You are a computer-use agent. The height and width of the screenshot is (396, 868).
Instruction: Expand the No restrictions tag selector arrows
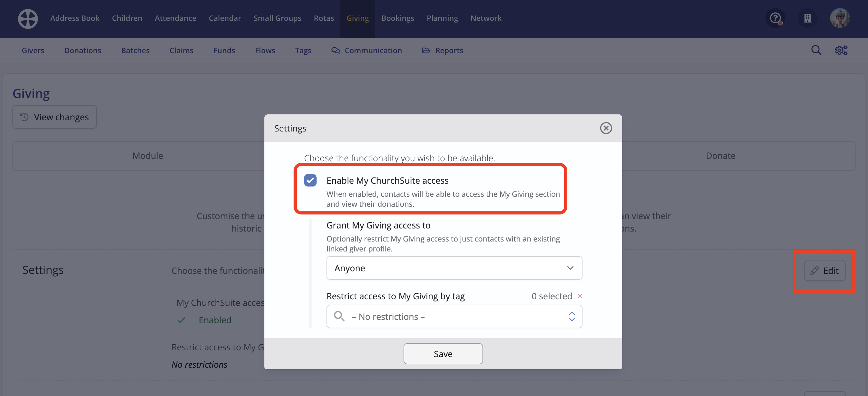(572, 316)
